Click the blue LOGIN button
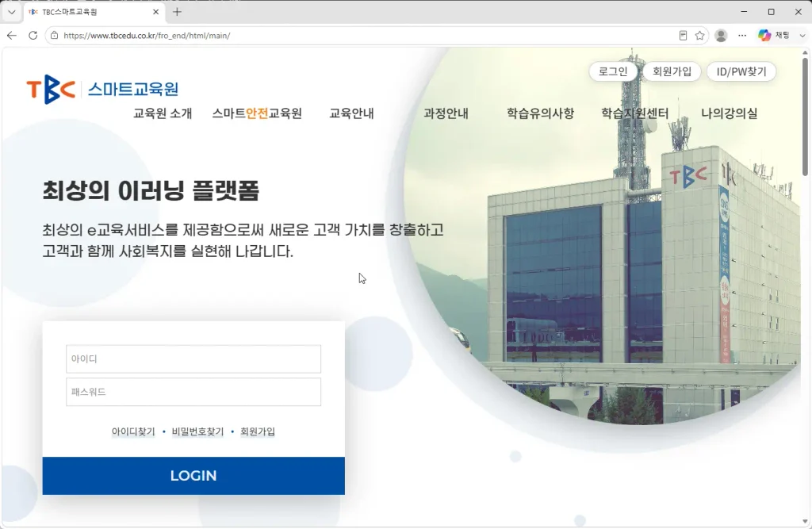812x529 pixels. pos(193,476)
